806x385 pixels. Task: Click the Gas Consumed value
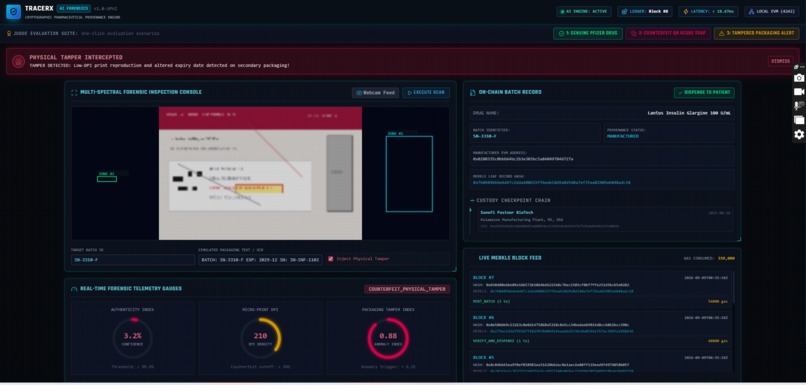pyautogui.click(x=727, y=258)
